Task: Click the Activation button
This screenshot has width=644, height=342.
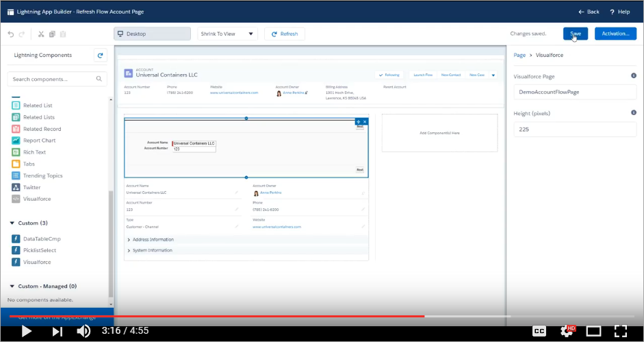Action: click(616, 34)
